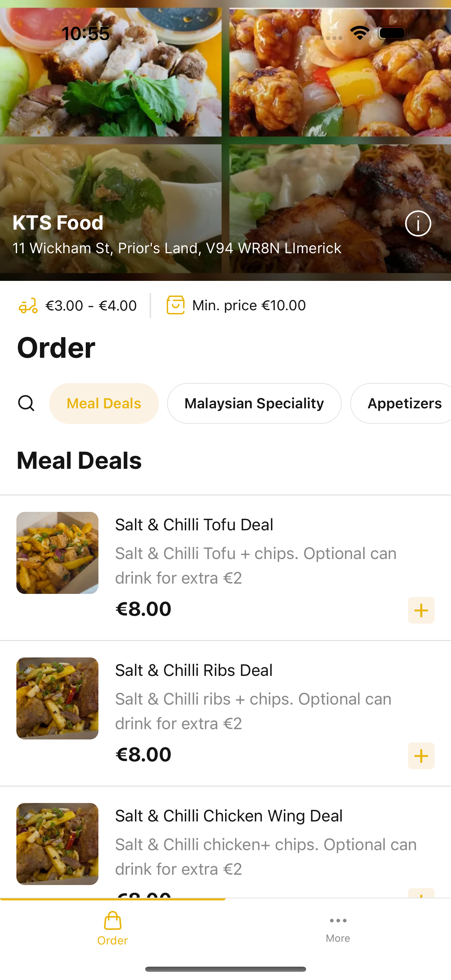Image resolution: width=451 pixels, height=980 pixels.
Task: Select the Meal Deals category
Action: coord(104,403)
